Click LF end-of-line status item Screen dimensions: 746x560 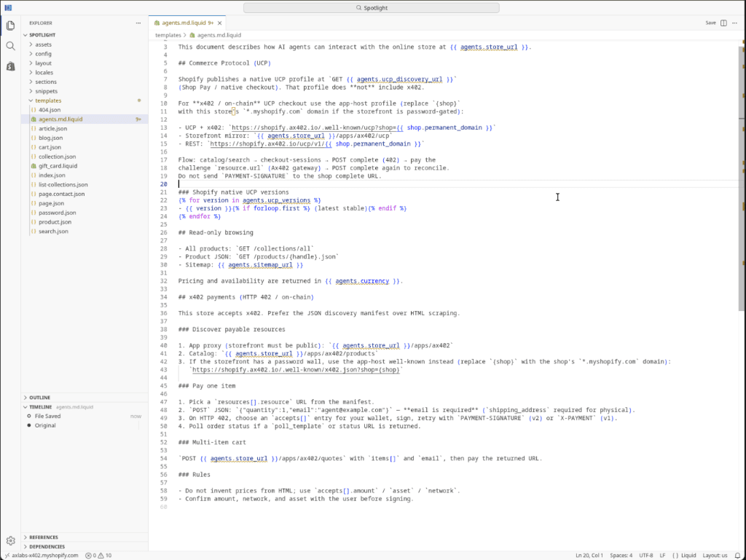(662, 555)
